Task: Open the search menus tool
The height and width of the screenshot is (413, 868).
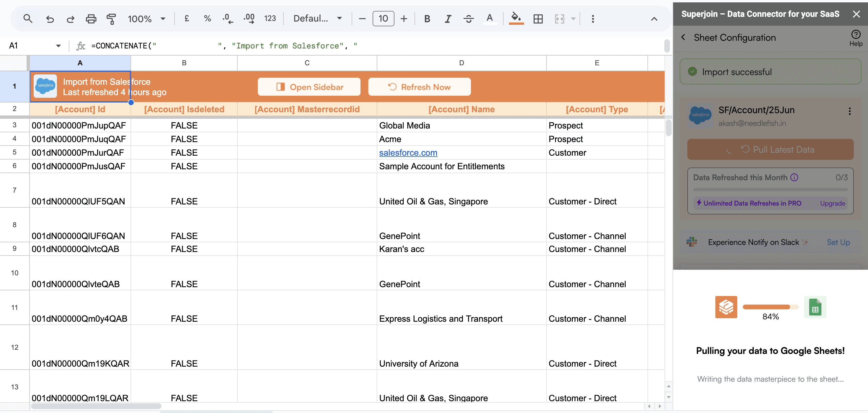Action: click(x=28, y=19)
